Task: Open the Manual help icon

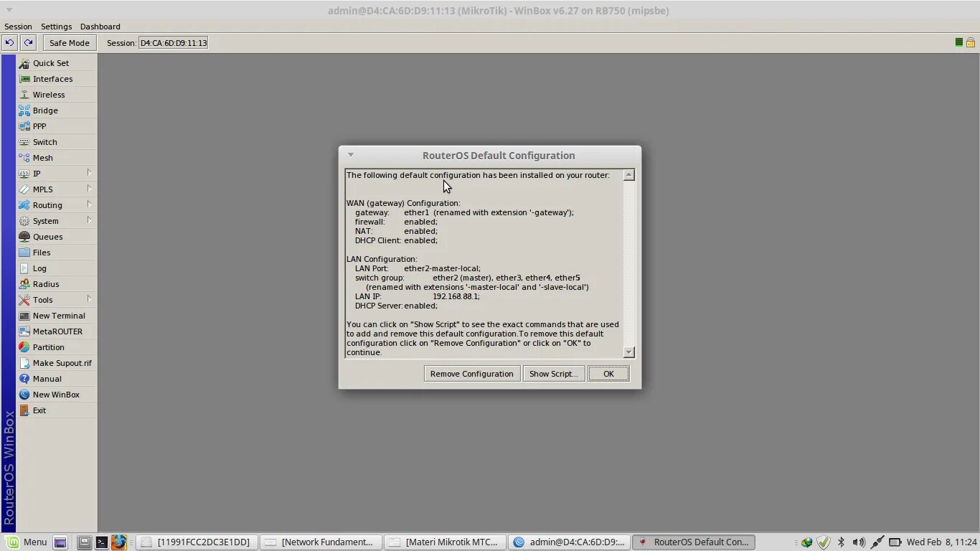Action: pos(24,379)
